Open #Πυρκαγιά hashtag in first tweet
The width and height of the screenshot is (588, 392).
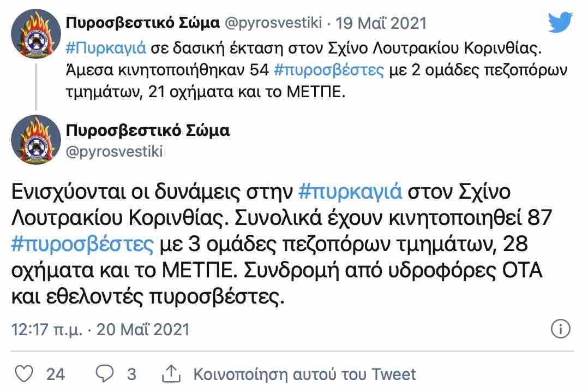[x=106, y=49]
